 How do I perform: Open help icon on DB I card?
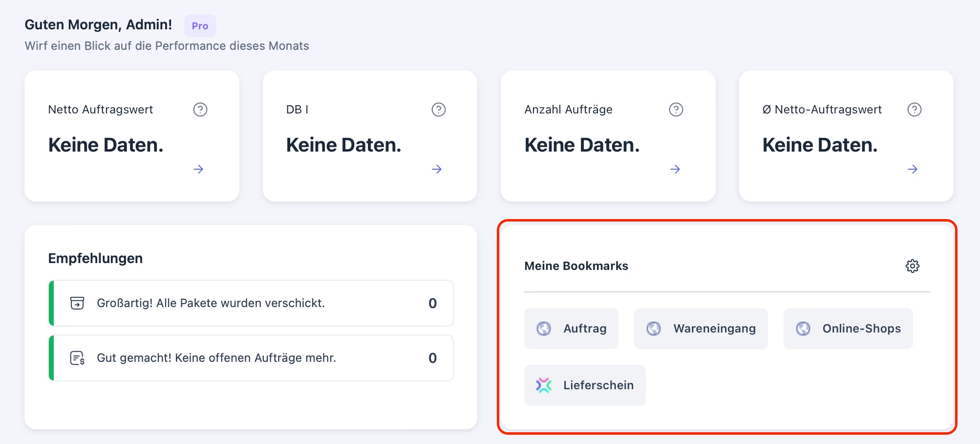439,110
